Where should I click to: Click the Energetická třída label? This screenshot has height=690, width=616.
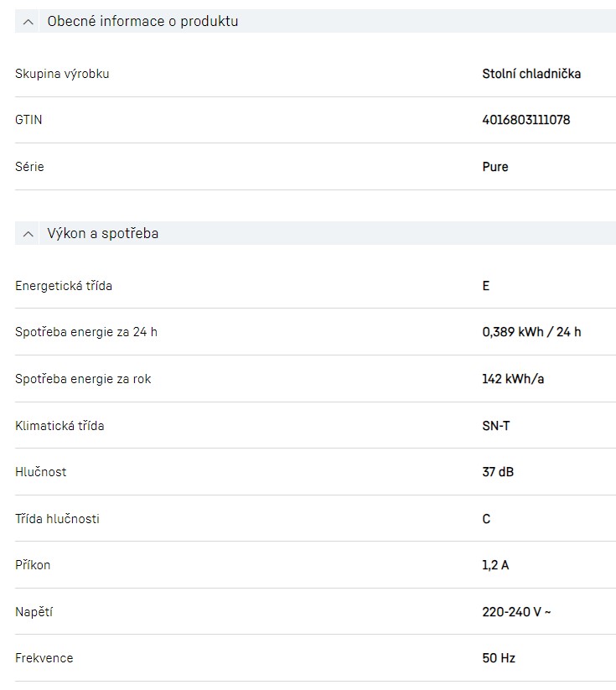click(x=64, y=286)
